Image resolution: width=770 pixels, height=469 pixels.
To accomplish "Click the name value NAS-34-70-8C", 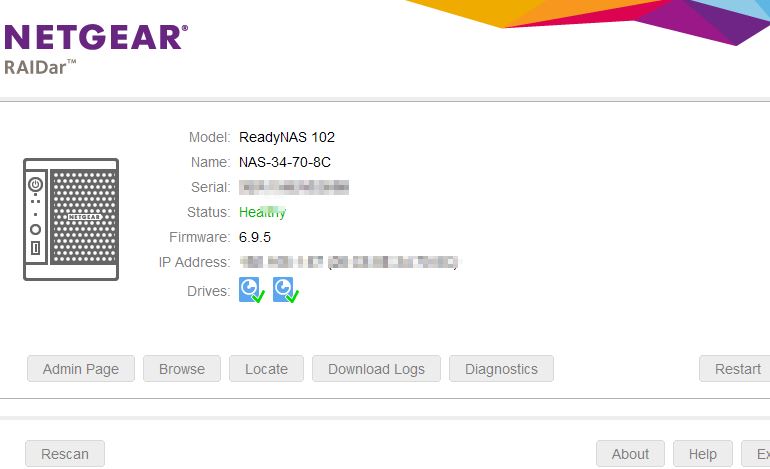I will 285,162.
